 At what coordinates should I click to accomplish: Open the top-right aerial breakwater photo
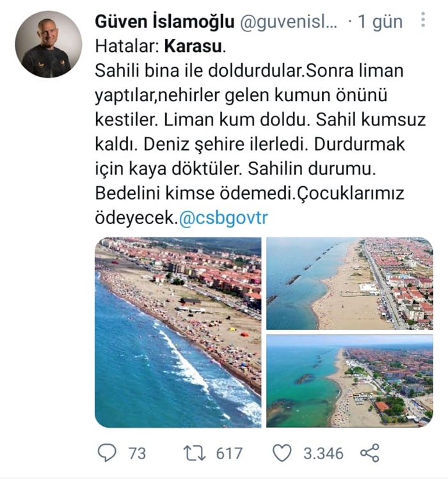click(x=349, y=283)
